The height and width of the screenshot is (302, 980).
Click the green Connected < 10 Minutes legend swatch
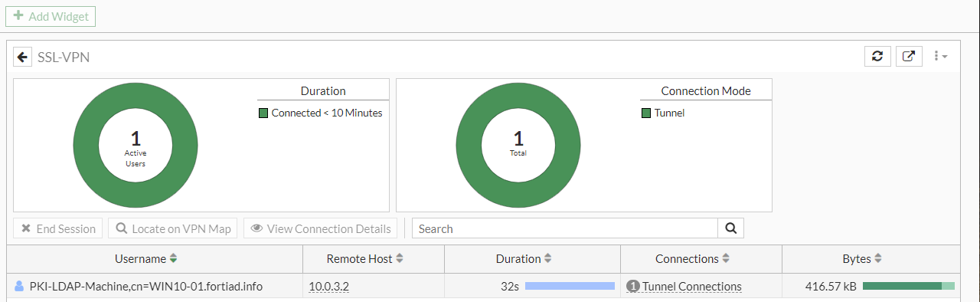pos(263,113)
